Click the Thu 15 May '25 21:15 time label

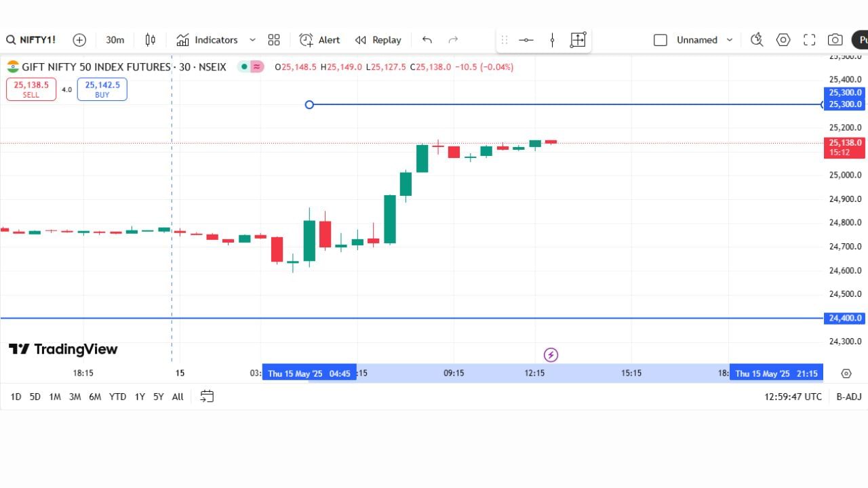coord(776,373)
